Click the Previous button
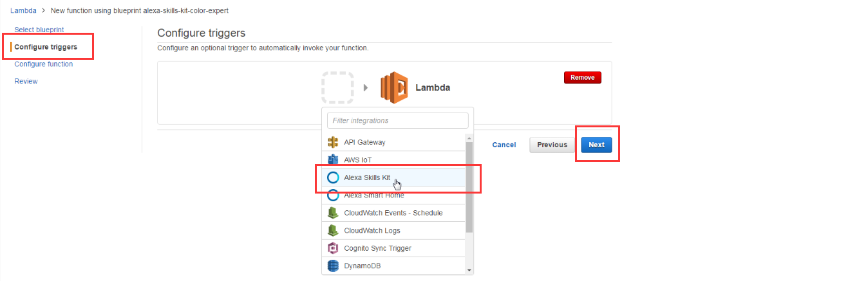Viewport: 868px width, 281px height. point(552,145)
